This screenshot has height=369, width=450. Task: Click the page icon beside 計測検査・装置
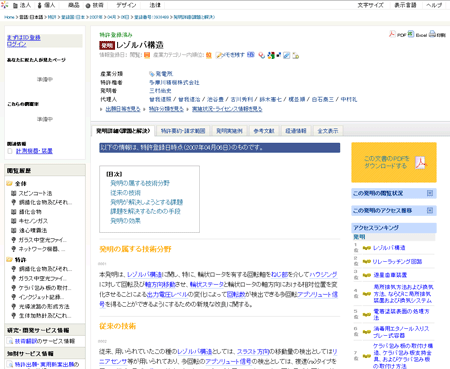10,151
